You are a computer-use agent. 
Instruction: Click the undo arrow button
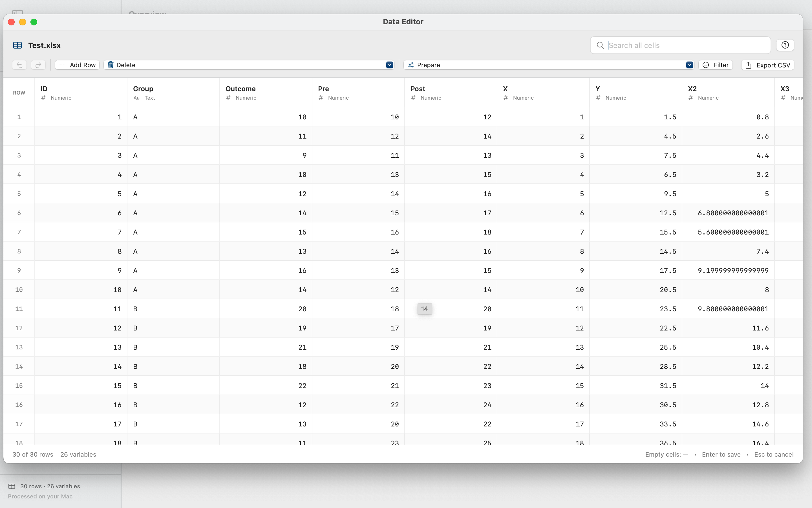point(19,65)
